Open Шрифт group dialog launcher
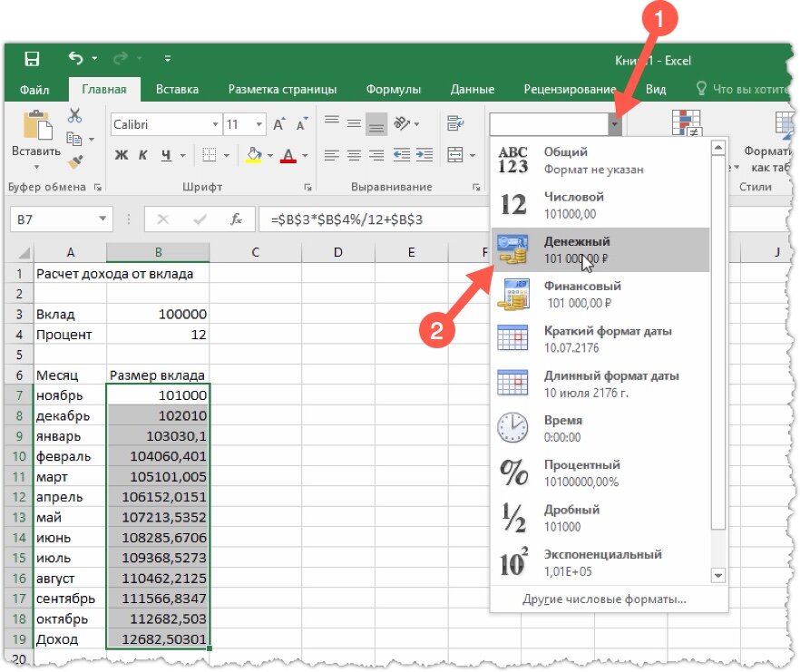The height and width of the screenshot is (672, 800). click(x=307, y=187)
